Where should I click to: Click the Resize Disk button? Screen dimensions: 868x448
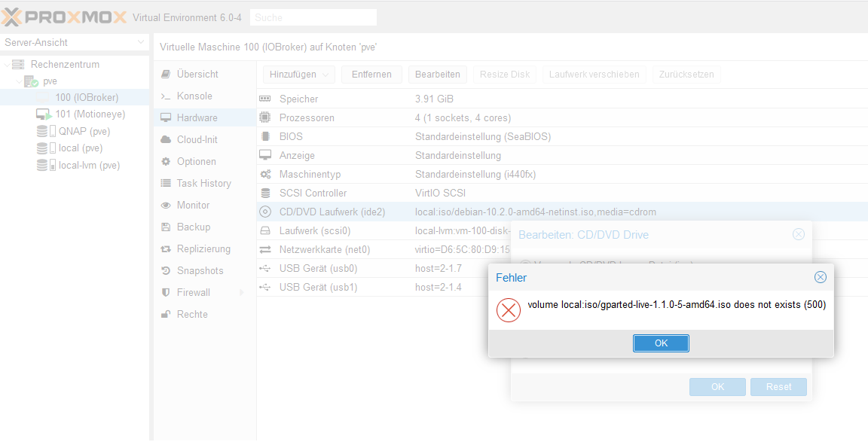click(x=505, y=74)
